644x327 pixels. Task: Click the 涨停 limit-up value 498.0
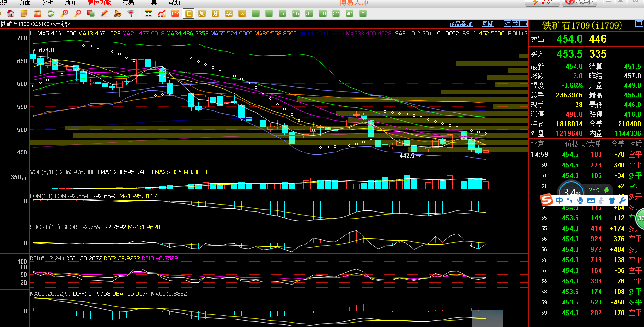point(573,114)
